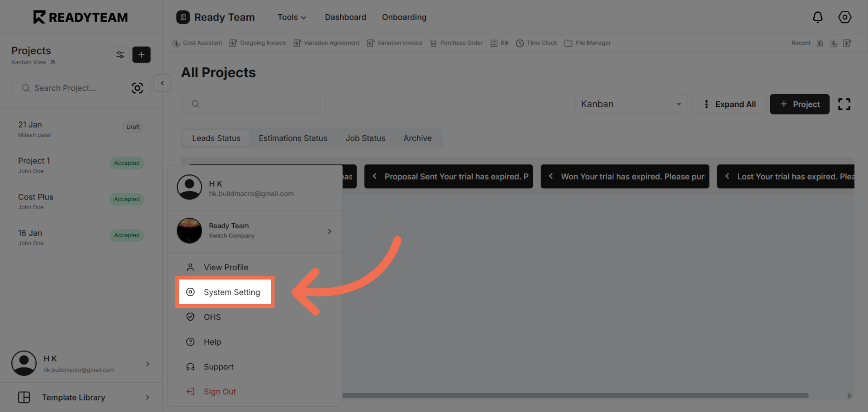Select the Outgoing Invoice toolbar icon
This screenshot has height=412, width=868.
(x=258, y=43)
